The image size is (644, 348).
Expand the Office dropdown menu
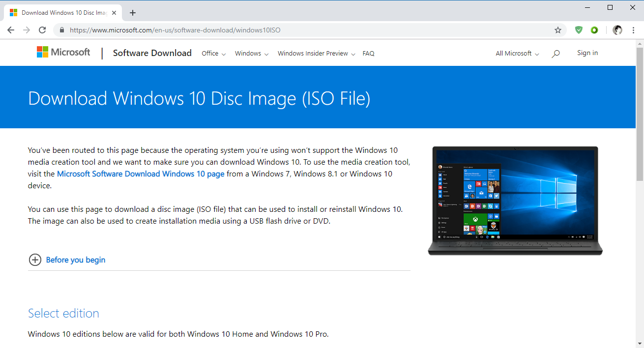click(213, 54)
